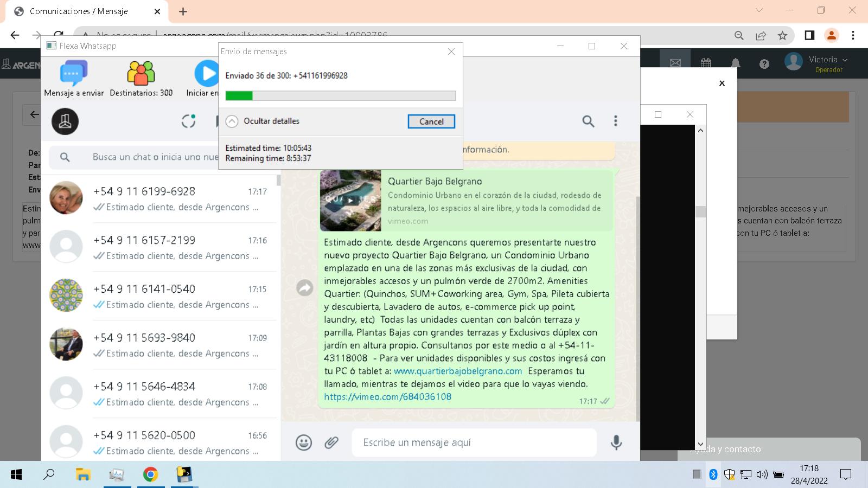This screenshot has height=488, width=868.
Task: Open the Argencons help question icon
Action: (x=764, y=64)
